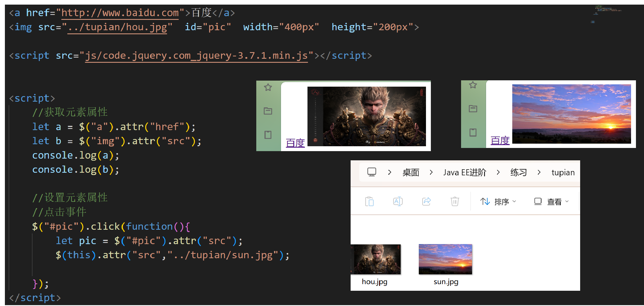
Task: Open the 查看 view dropdown
Action: 551,202
